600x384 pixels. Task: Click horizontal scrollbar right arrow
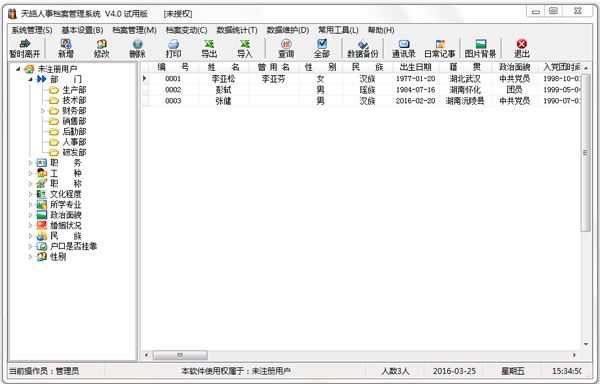(575, 355)
